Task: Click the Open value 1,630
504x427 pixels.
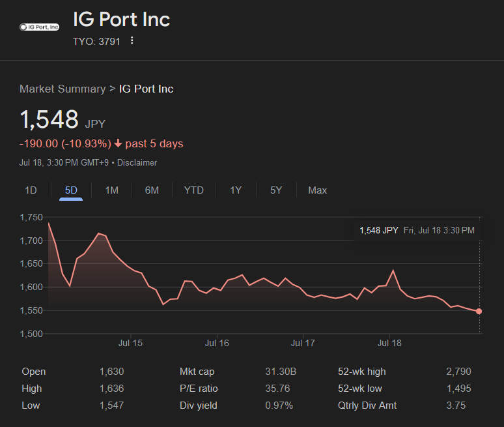Action: point(111,372)
